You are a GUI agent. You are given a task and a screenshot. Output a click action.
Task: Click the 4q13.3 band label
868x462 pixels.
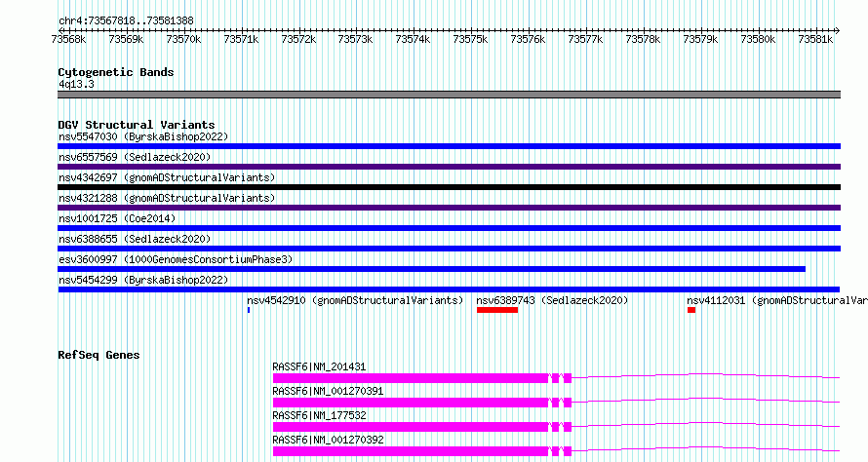tap(76, 84)
